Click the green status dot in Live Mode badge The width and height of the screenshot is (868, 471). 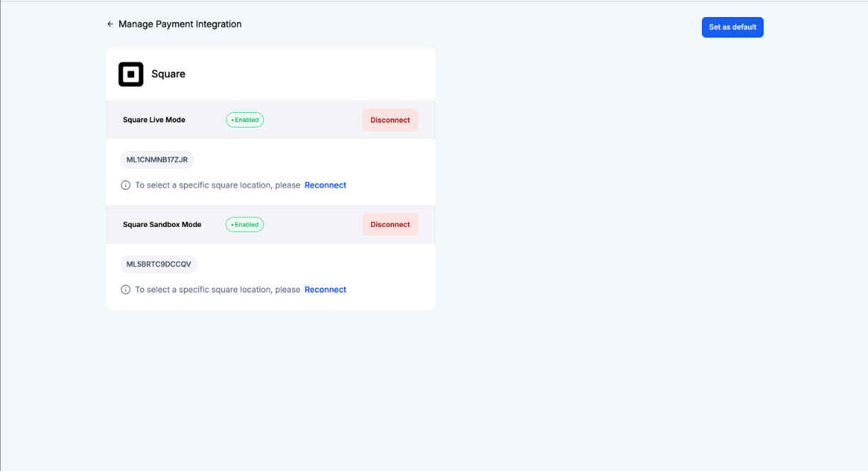(232, 121)
